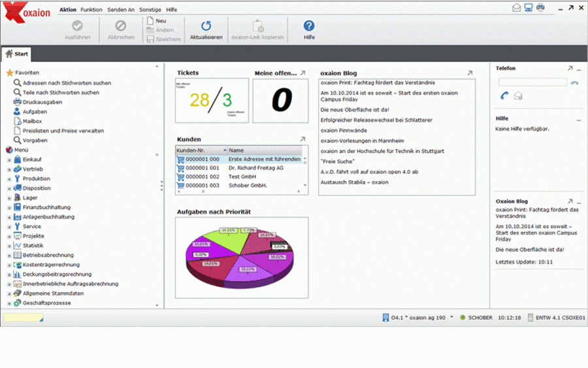Expand the Disposition tree node
588x368 pixels.
(9, 189)
